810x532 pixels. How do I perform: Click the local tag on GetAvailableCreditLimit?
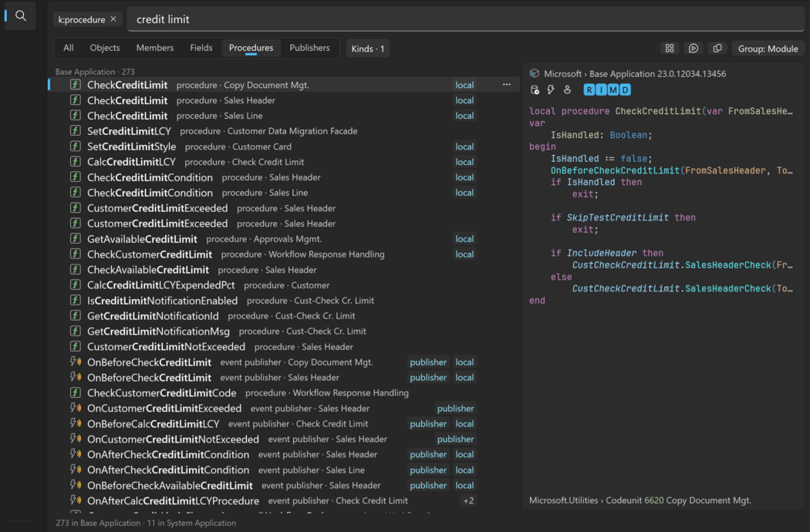click(464, 238)
